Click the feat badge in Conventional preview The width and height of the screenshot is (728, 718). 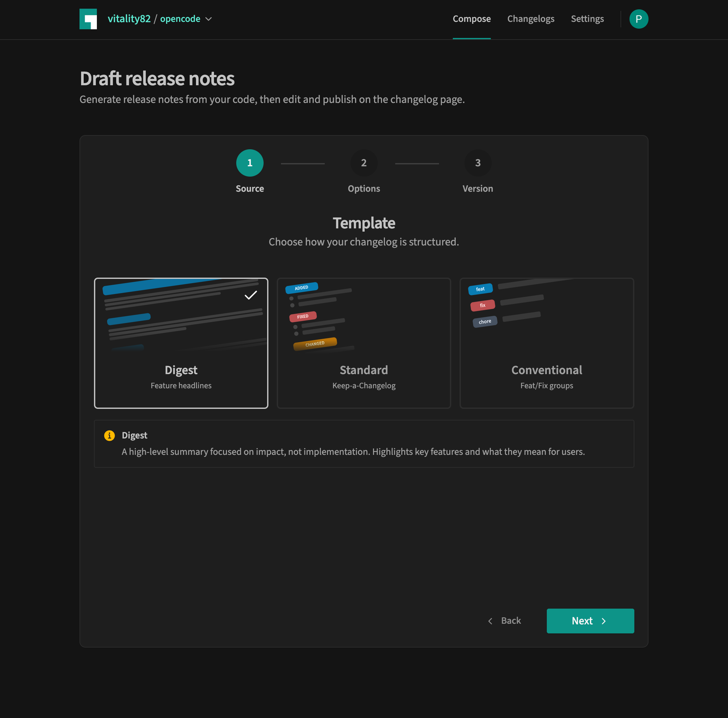(x=480, y=289)
